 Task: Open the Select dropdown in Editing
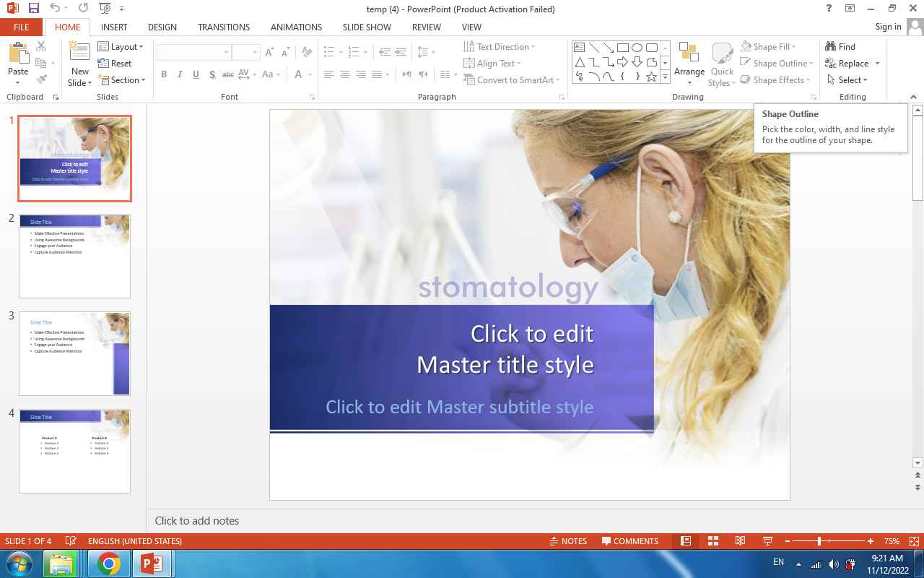tap(848, 80)
